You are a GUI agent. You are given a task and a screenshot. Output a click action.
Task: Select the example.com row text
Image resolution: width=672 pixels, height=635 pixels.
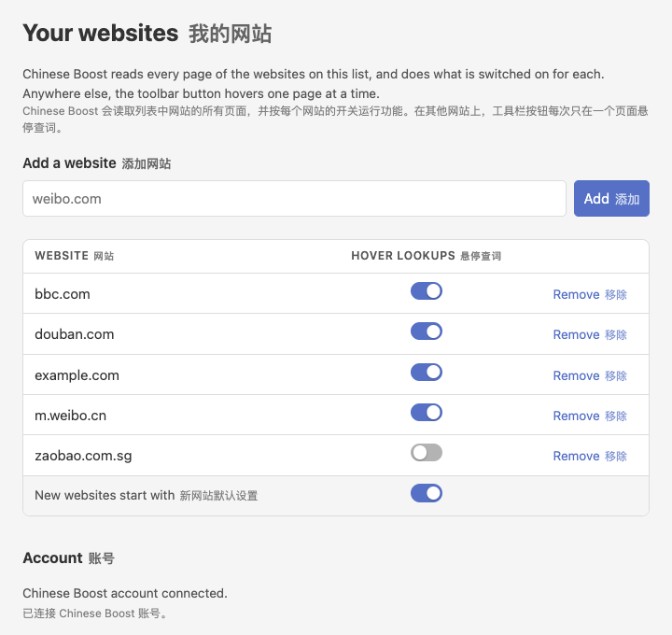coord(77,375)
